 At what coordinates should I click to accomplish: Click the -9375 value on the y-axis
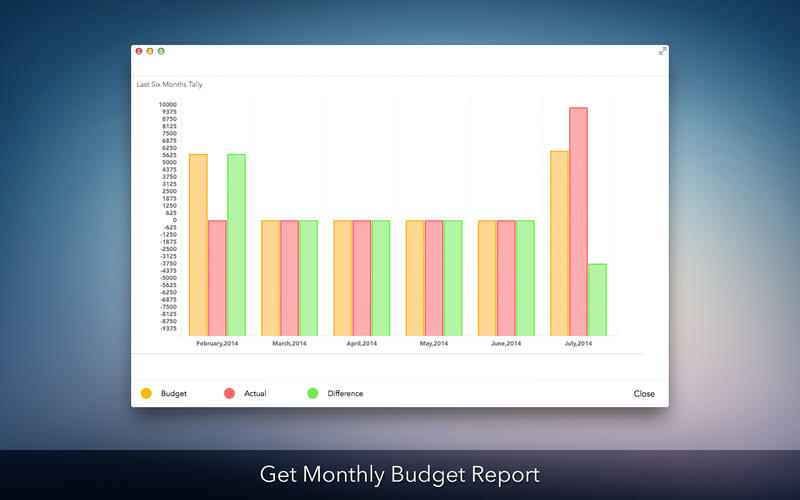(169, 329)
